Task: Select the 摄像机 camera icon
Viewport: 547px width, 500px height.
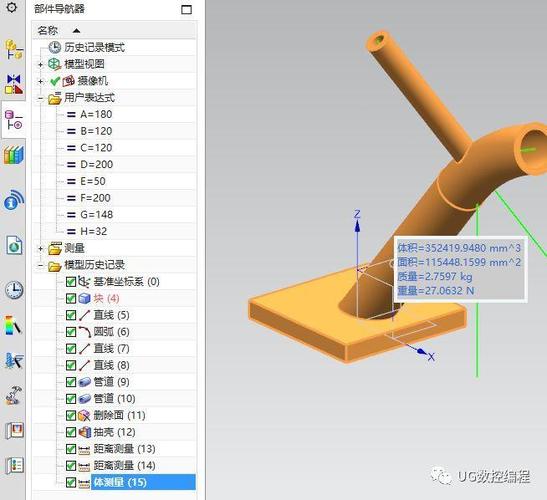Action: pyautogui.click(x=69, y=81)
